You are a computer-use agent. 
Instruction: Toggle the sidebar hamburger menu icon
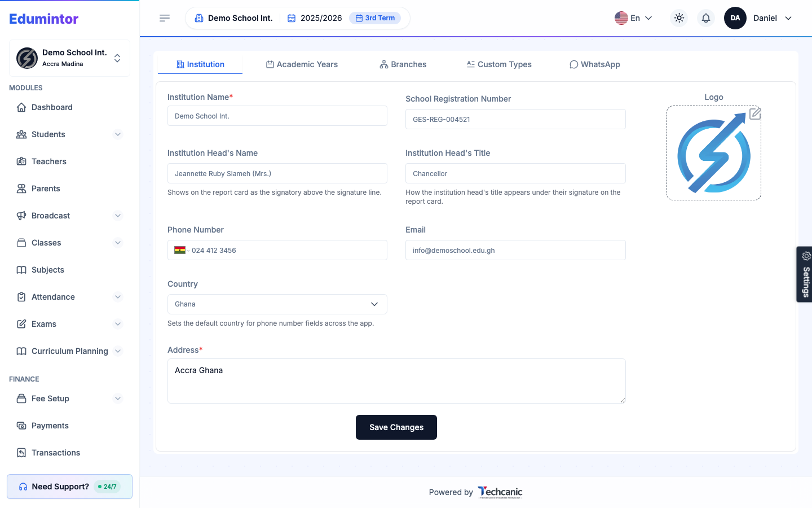point(165,18)
